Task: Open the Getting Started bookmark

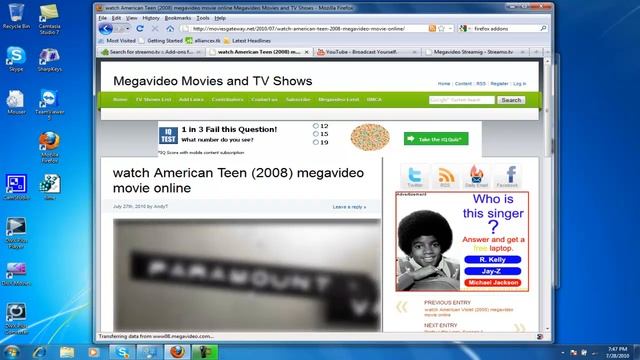Action: (x=161, y=41)
